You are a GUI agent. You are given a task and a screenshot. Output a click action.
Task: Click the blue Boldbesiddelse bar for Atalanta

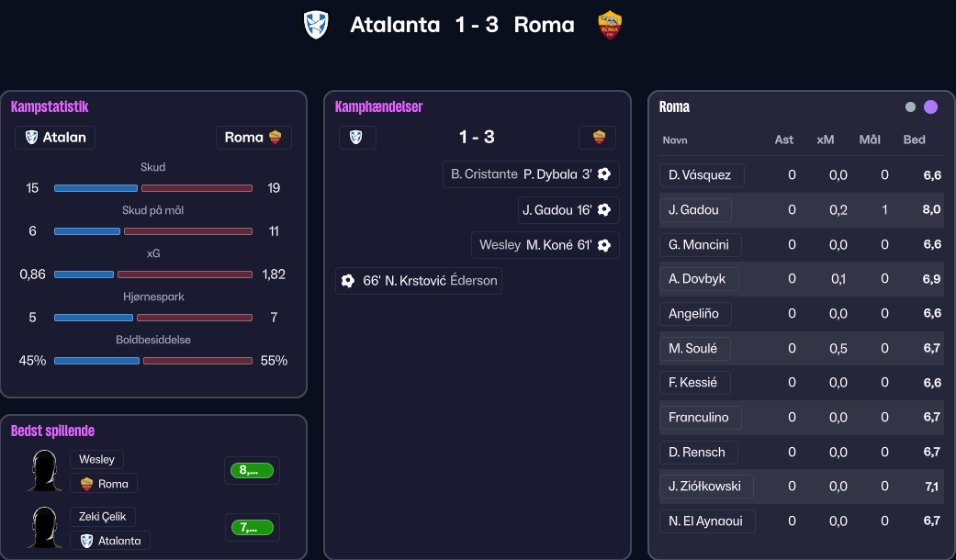click(x=96, y=361)
